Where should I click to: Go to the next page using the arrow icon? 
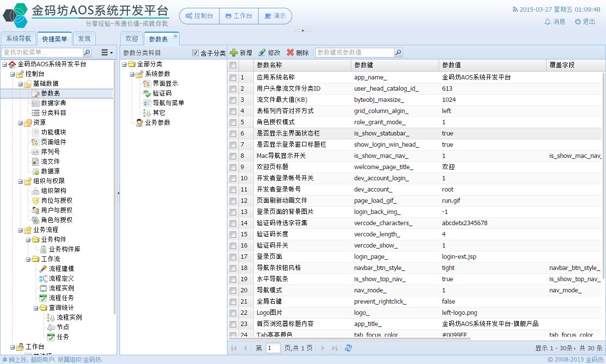pos(323,348)
